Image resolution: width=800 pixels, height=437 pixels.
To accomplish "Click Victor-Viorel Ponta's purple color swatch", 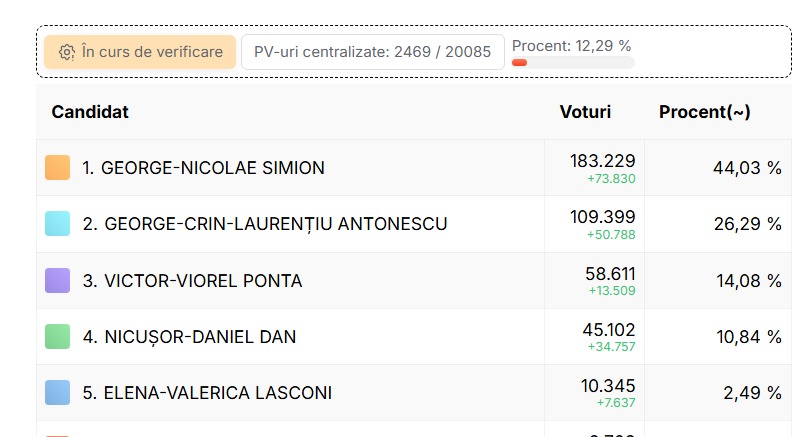I will pos(58,280).
